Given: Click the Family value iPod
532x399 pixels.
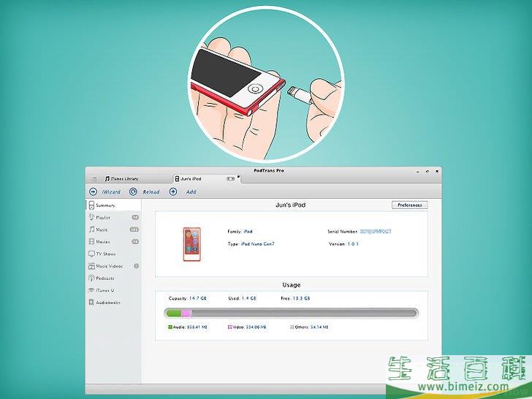Looking at the screenshot, I should coord(248,232).
